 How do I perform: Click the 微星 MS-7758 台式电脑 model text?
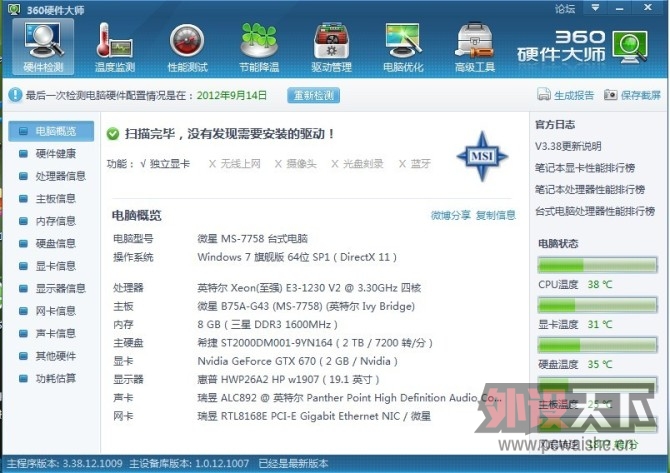coord(253,238)
